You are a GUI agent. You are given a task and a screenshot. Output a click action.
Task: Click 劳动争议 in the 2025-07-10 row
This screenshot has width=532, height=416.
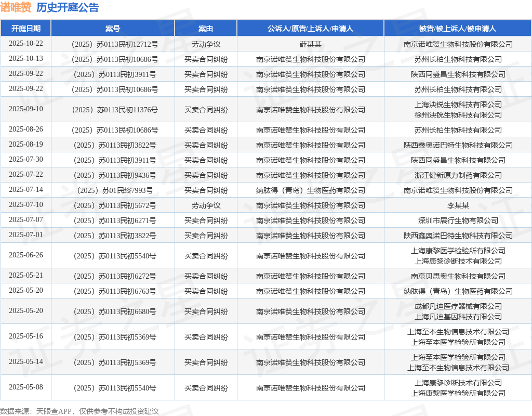click(206, 205)
